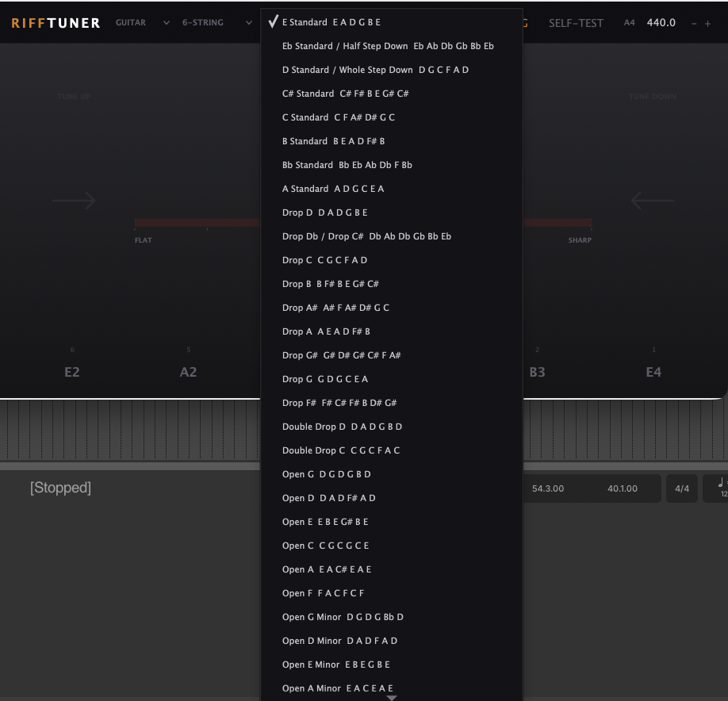Choose Drop B tuning entry
Image resolution: width=728 pixels, height=701 pixels.
[x=392, y=284]
